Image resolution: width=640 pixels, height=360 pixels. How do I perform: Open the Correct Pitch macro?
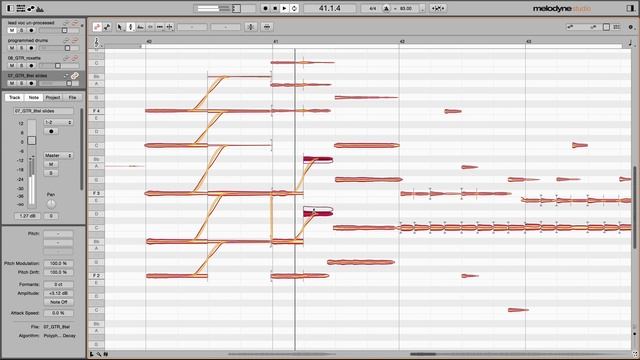[251, 27]
